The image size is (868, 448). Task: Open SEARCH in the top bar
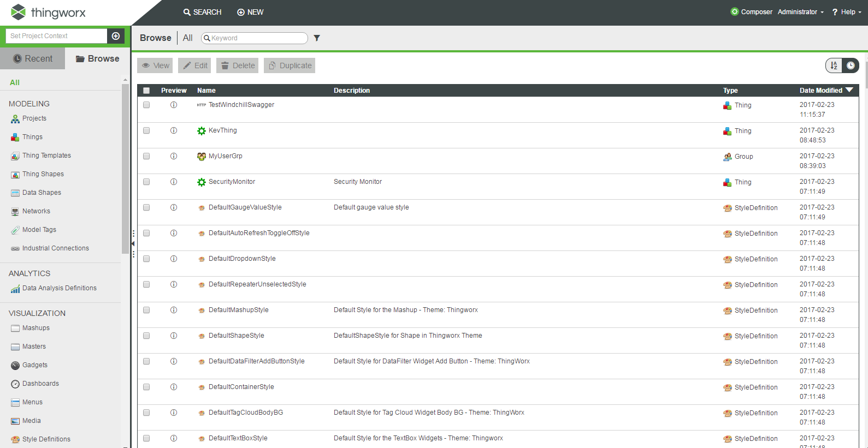coord(202,12)
